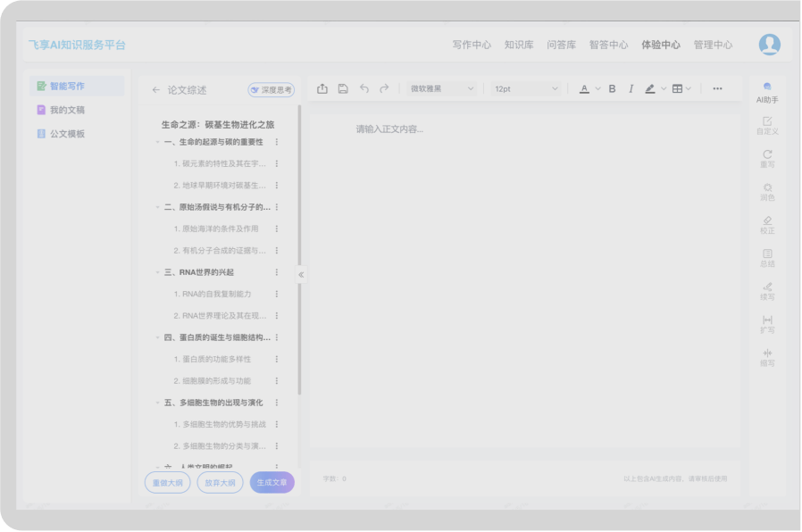
Task: Select the 重写 rewrite tool
Action: (767, 159)
